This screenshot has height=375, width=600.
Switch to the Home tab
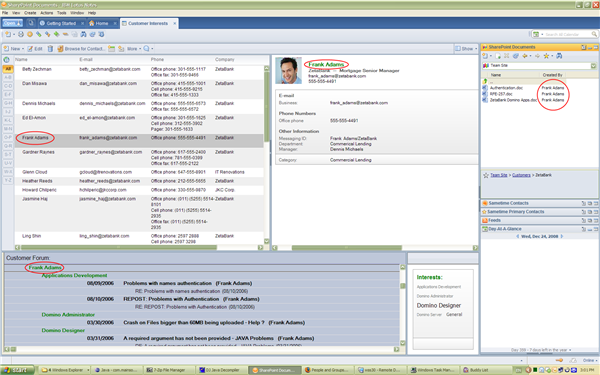[x=101, y=23]
